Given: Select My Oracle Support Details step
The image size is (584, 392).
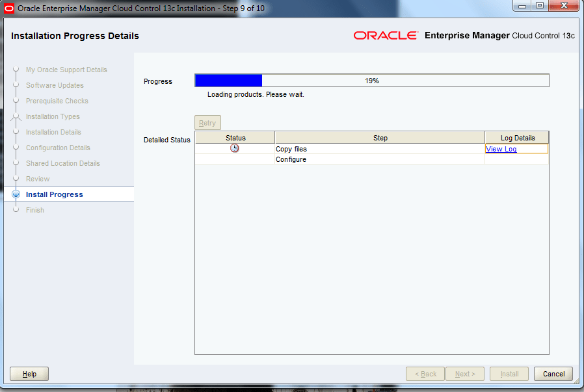Looking at the screenshot, I should click(66, 70).
